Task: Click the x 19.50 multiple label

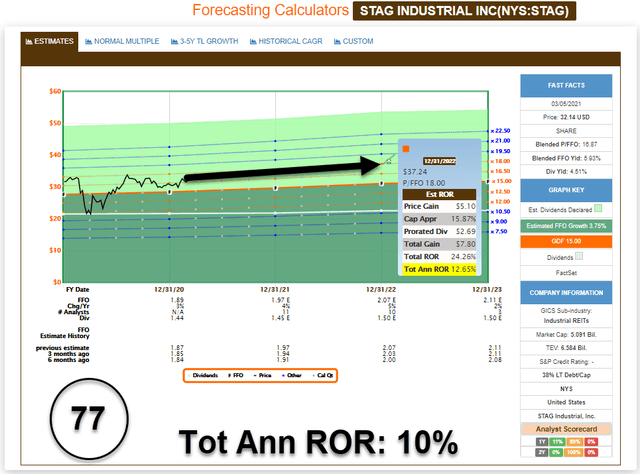Action: click(x=500, y=151)
